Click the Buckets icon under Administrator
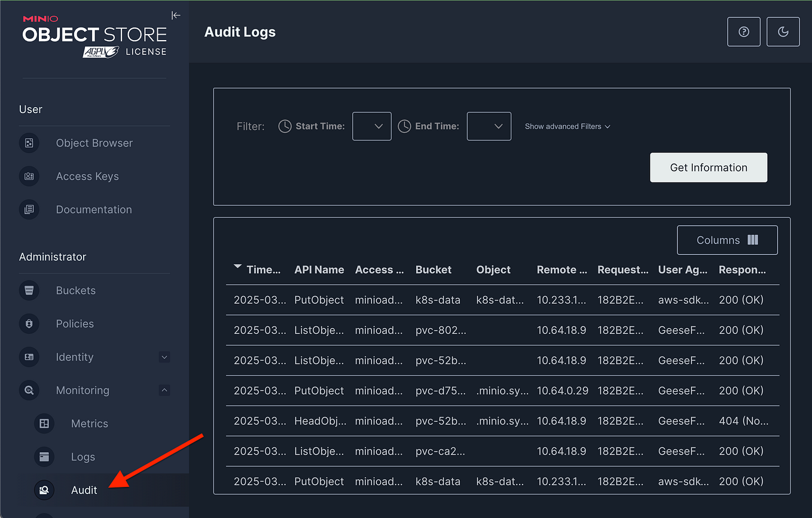This screenshot has height=518, width=812. [29, 290]
